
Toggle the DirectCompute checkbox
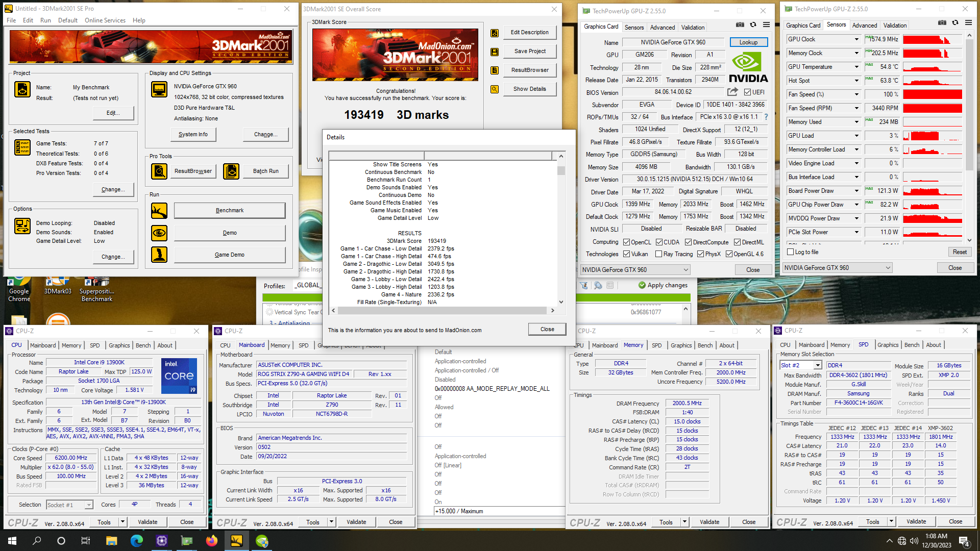[688, 242]
